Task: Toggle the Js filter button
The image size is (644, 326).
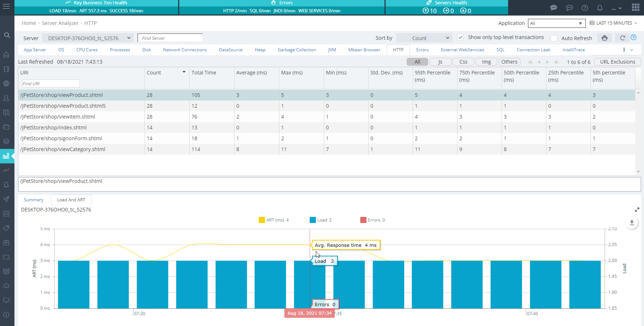Action: coord(440,62)
